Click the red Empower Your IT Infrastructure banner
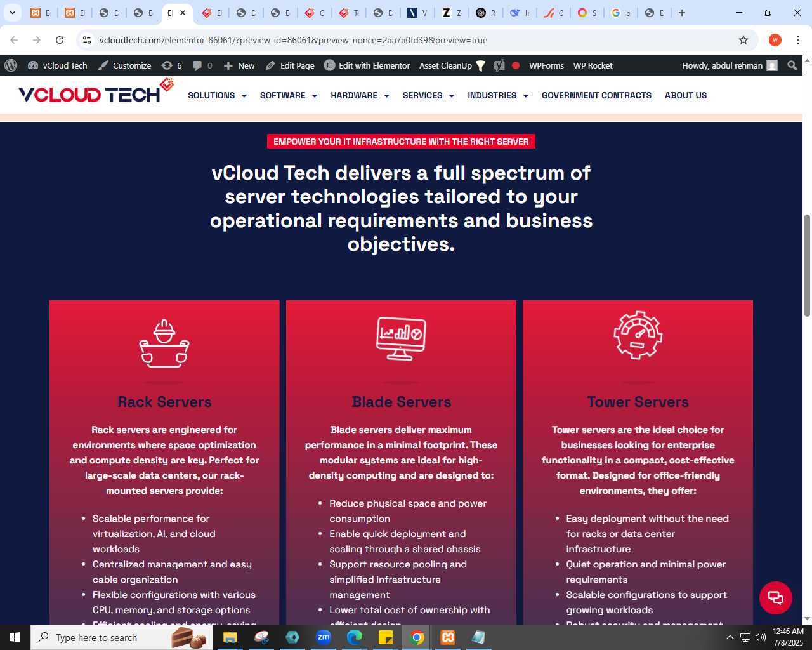The width and height of the screenshot is (812, 650). 401,142
